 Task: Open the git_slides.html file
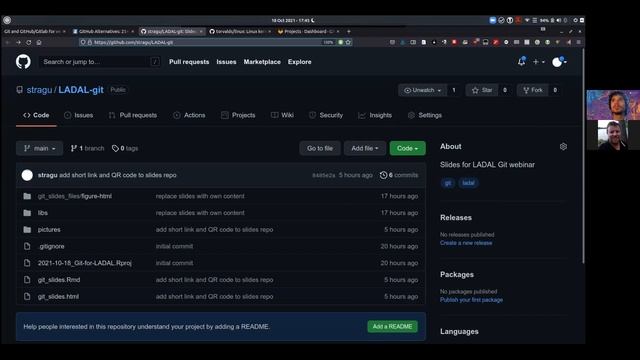58,297
